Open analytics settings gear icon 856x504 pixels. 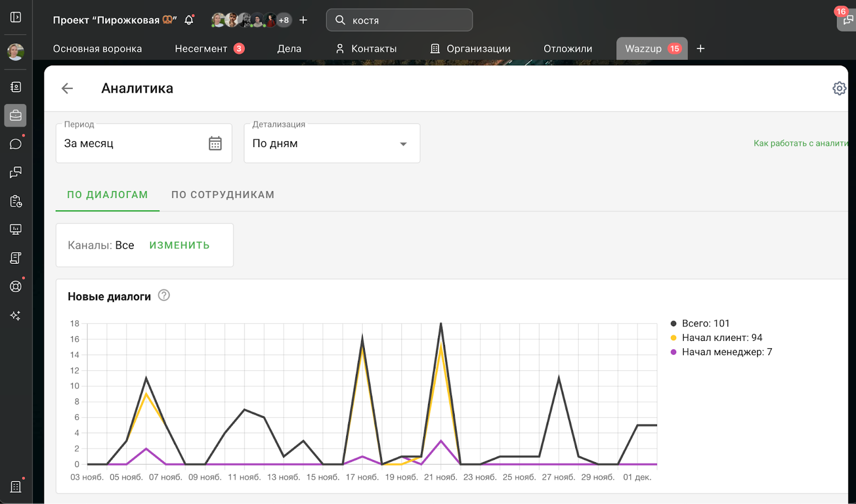click(x=839, y=88)
